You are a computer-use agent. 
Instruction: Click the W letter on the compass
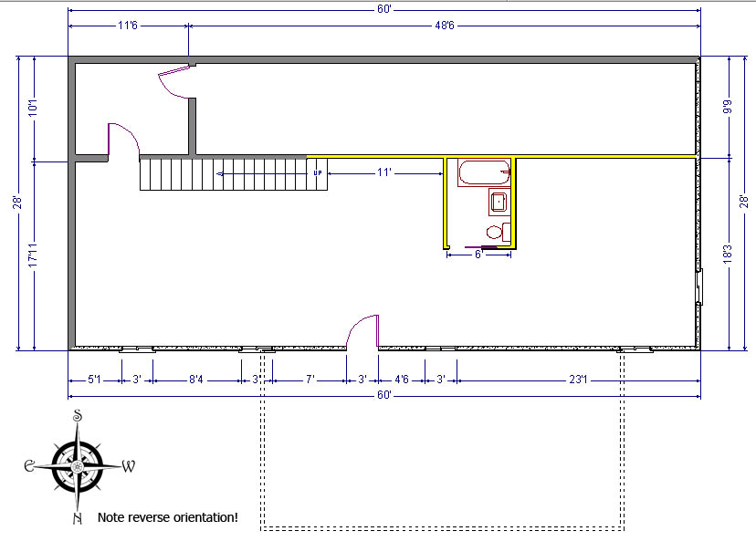(129, 466)
